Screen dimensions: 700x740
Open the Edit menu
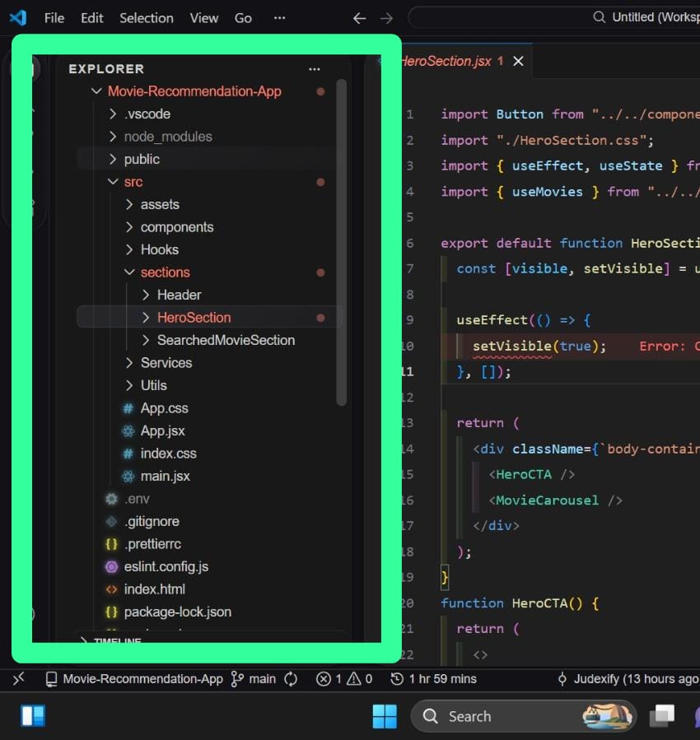92,18
